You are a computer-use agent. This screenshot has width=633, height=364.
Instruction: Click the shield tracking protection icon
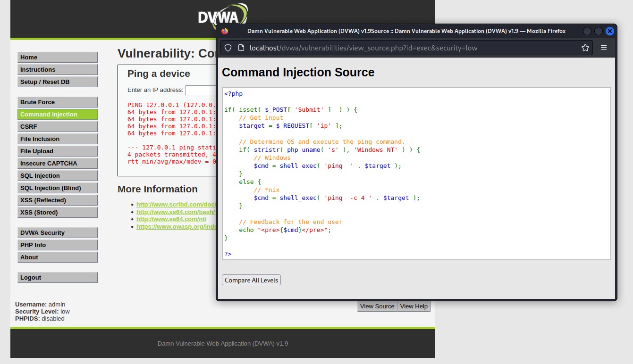[x=228, y=48]
